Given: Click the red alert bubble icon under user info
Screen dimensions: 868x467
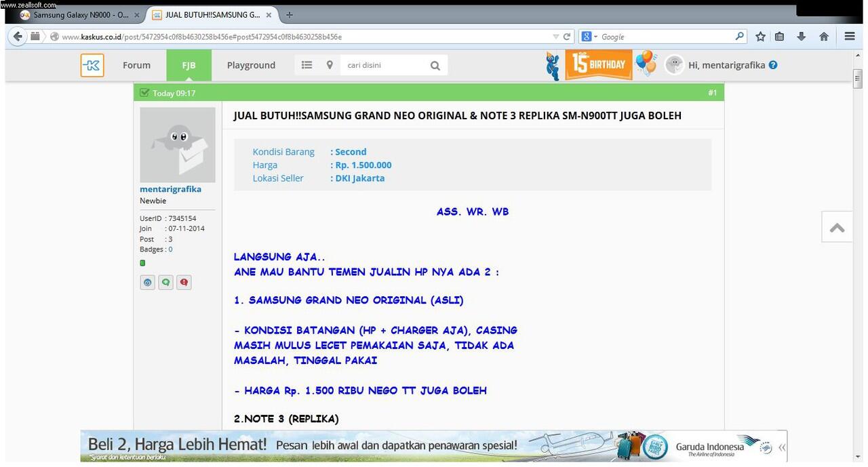Looking at the screenshot, I should 184,283.
